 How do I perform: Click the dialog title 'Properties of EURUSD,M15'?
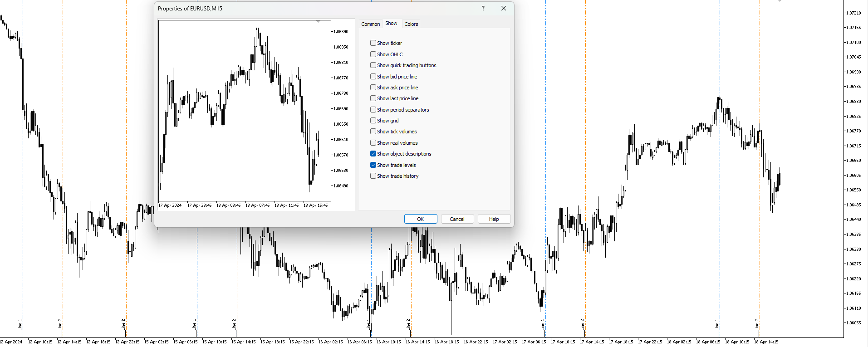(x=190, y=9)
